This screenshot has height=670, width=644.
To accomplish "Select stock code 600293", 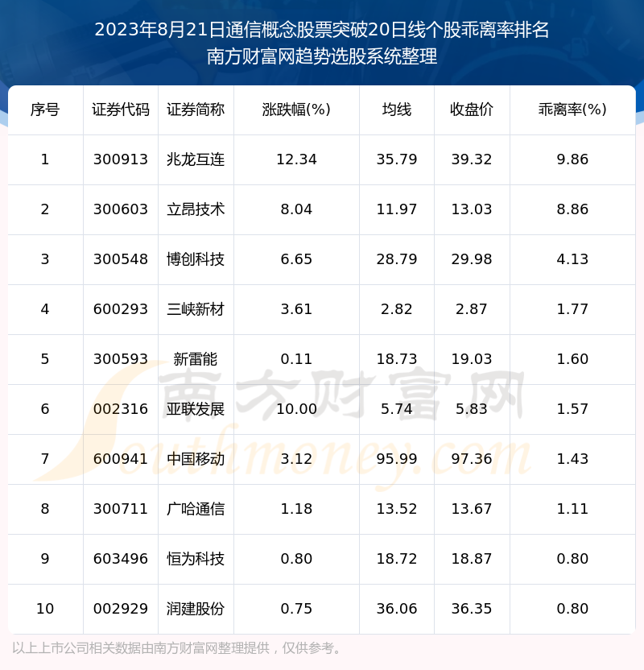I will [x=121, y=309].
